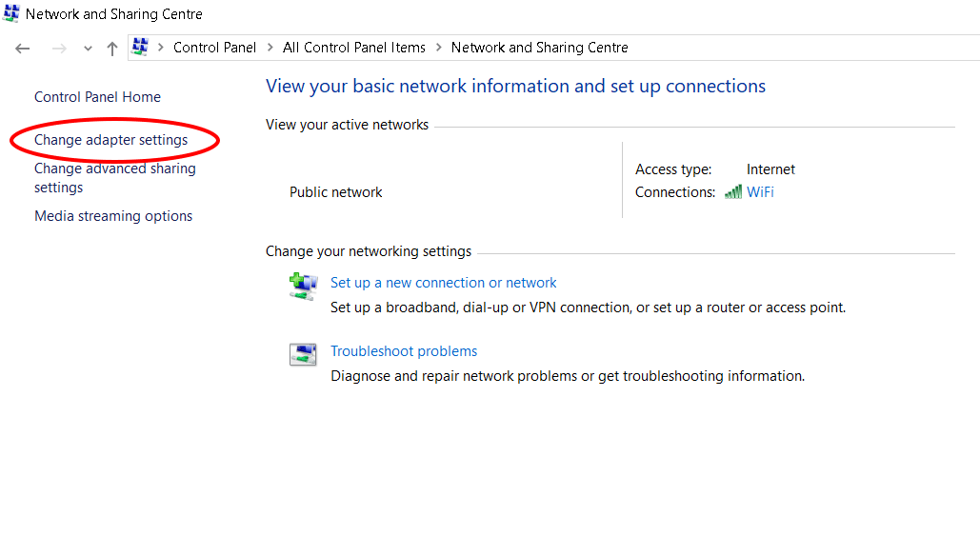Image resolution: width=980 pixels, height=536 pixels.
Task: Click the 'Set up a broadband, dial-up or VPN' description
Action: [x=588, y=308]
